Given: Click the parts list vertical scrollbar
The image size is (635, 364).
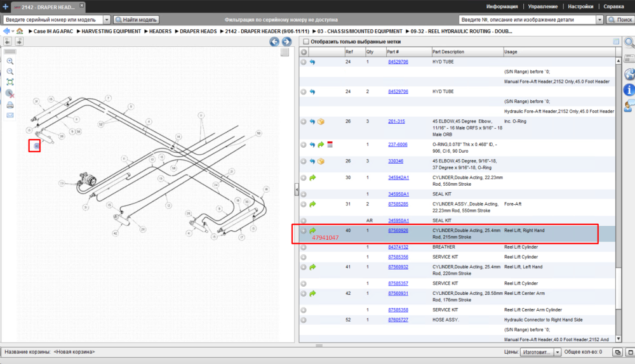Looking at the screenshot, I should click(618, 200).
